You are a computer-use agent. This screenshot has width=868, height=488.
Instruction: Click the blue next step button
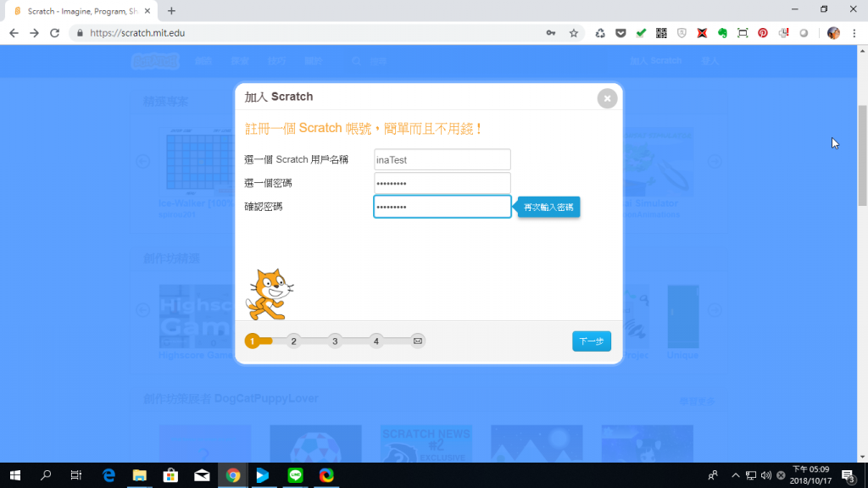pyautogui.click(x=591, y=341)
